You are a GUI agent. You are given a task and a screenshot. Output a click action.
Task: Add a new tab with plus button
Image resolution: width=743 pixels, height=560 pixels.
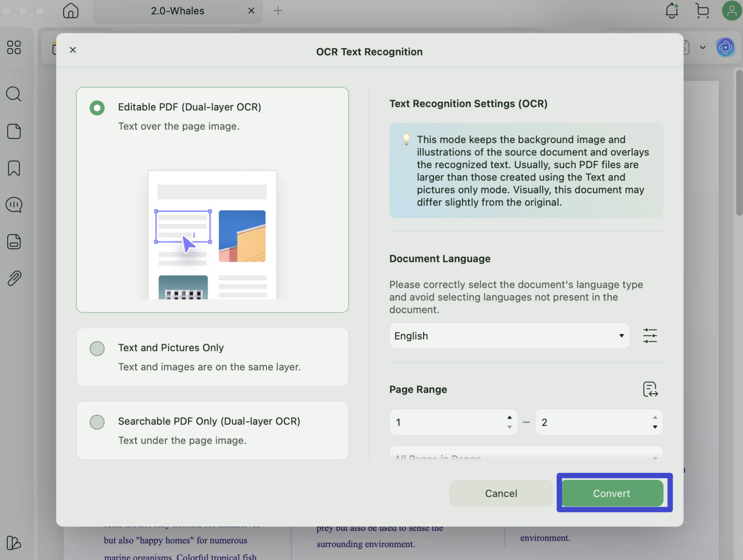tap(278, 11)
